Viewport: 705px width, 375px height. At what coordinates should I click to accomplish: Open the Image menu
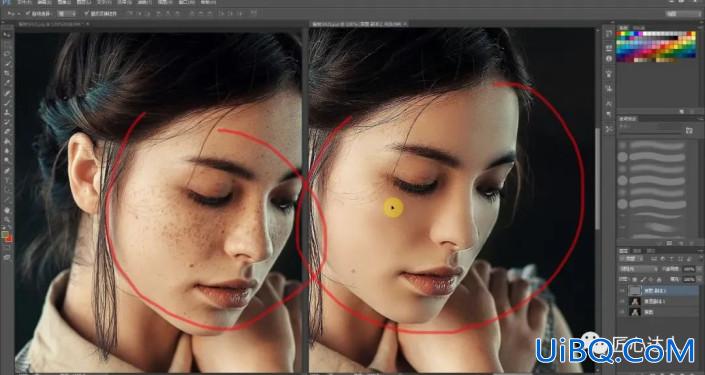pyautogui.click(x=64, y=2)
